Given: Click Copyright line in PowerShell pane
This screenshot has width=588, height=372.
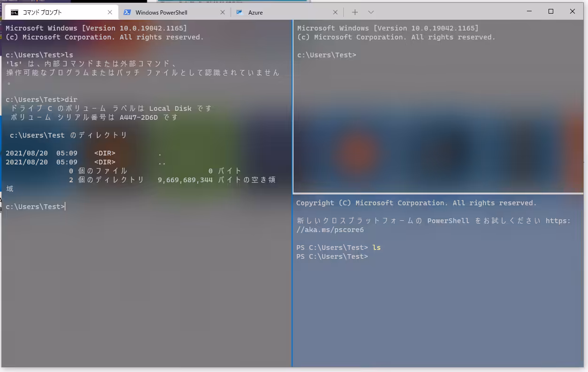Looking at the screenshot, I should (417, 203).
